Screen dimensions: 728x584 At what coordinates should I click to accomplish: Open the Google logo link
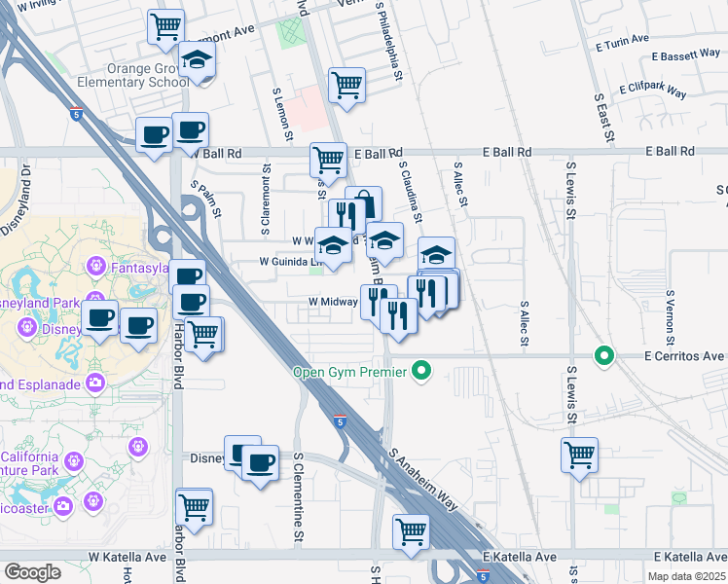32,572
